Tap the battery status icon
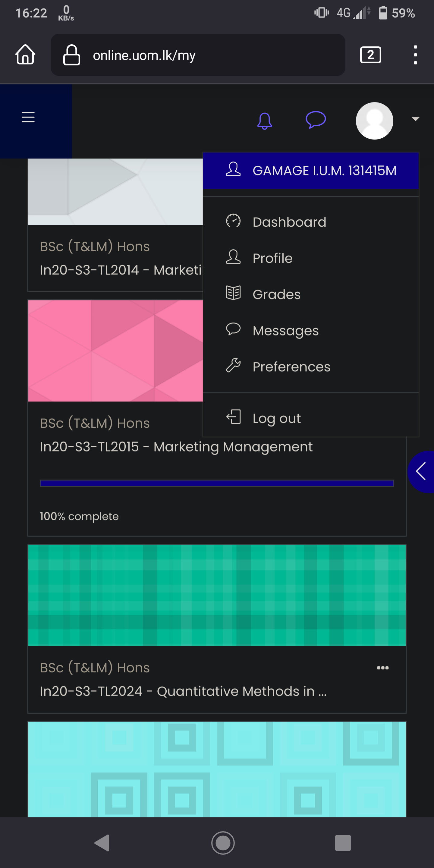Screen dimensions: 434x868 point(383,13)
